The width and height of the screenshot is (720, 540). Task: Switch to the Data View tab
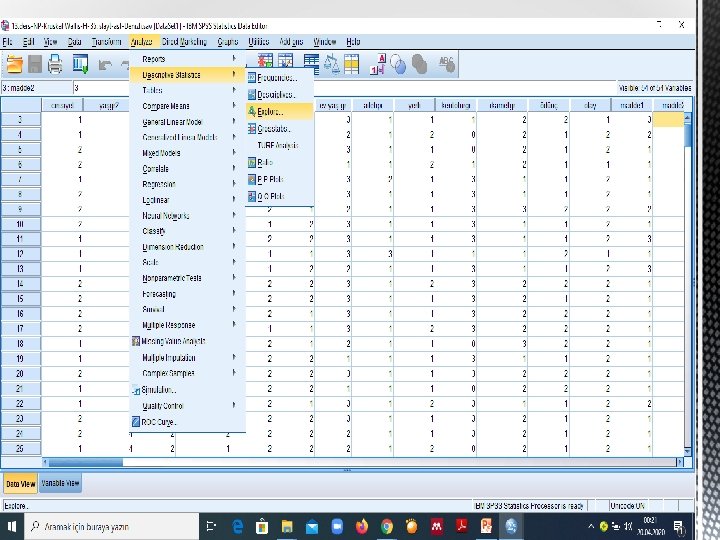click(x=21, y=484)
